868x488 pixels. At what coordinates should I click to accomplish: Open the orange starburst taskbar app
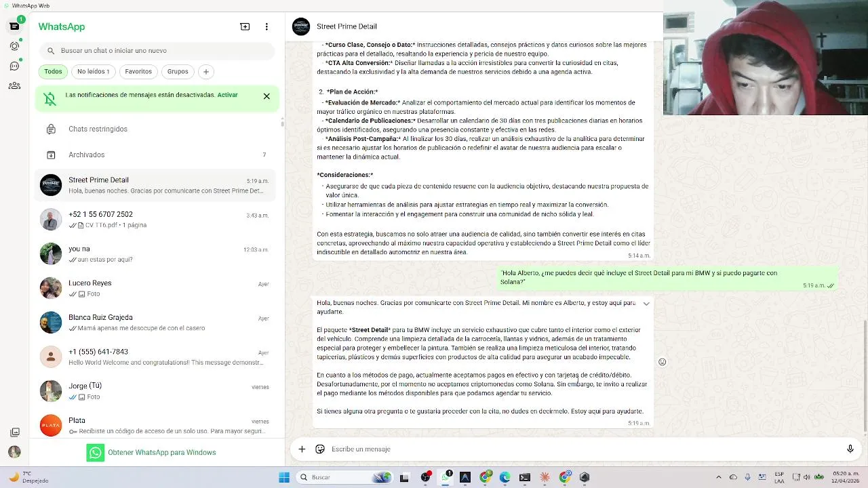545,477
